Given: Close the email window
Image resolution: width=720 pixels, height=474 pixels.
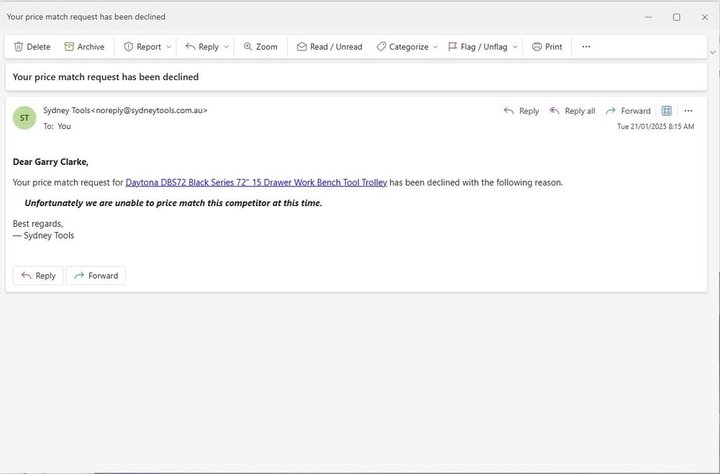Looking at the screenshot, I should (705, 17).
